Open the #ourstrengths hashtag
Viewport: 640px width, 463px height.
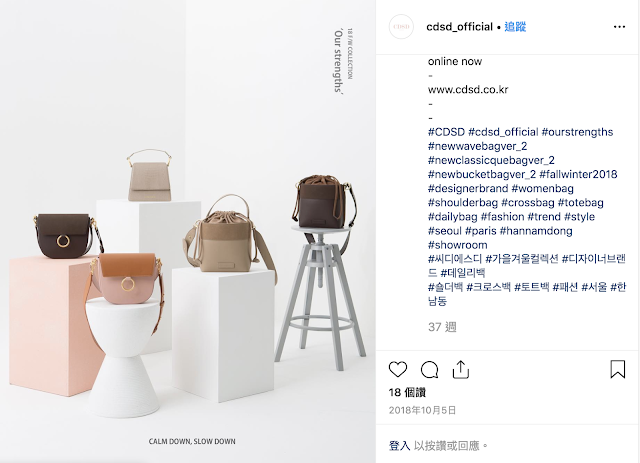point(577,132)
